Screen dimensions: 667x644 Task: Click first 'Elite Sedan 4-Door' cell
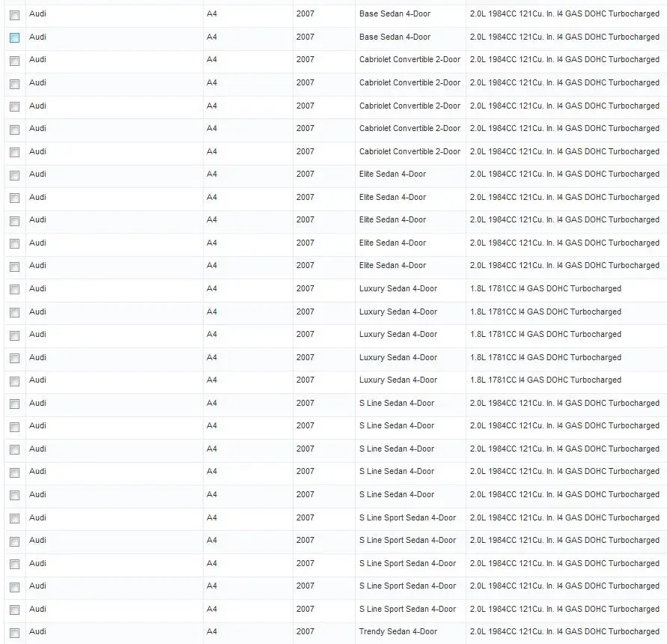coord(392,174)
